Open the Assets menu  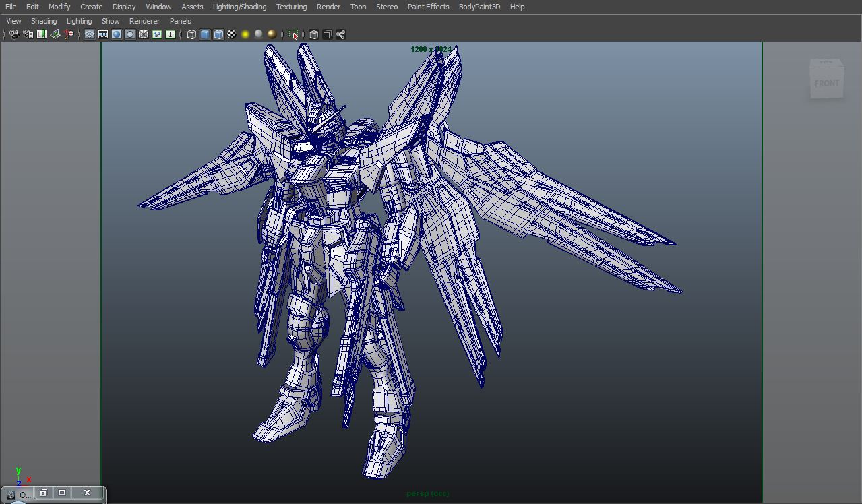(192, 7)
